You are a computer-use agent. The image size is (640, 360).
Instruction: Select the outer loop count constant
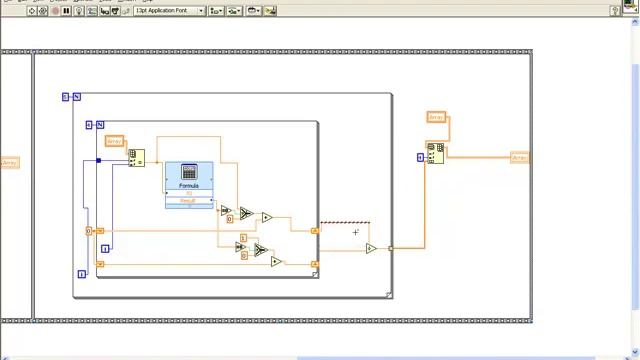pyautogui.click(x=66, y=97)
